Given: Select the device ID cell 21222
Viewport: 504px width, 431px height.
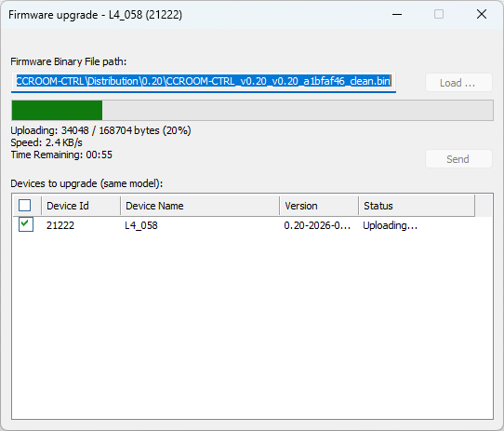Looking at the screenshot, I should [60, 225].
